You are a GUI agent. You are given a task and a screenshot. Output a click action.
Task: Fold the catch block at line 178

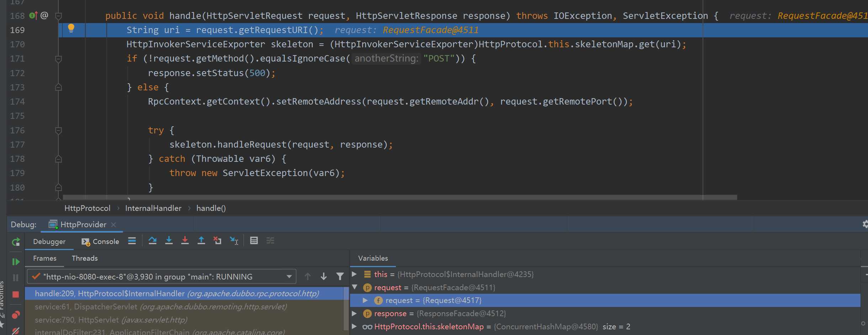pyautogui.click(x=59, y=159)
